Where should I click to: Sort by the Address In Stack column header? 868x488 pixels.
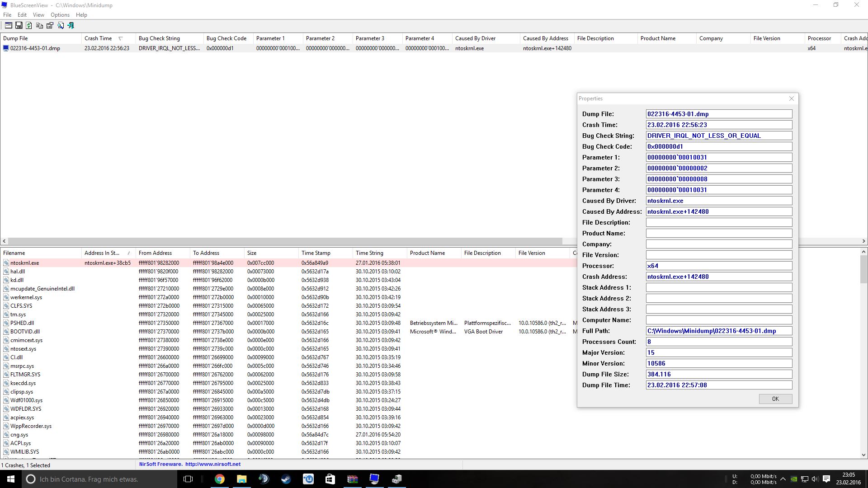[102, 253]
